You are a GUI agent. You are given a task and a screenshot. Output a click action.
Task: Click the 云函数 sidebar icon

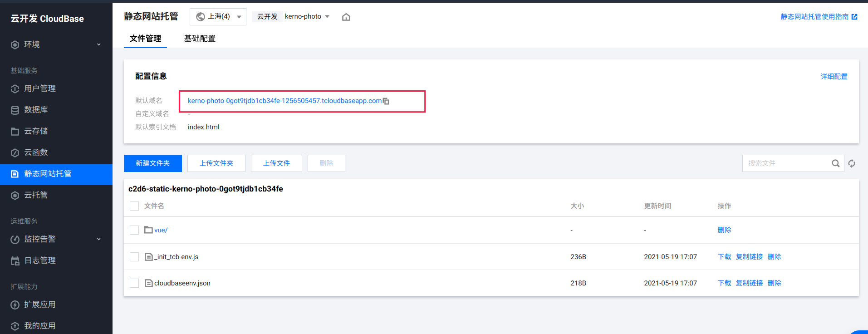pos(15,152)
